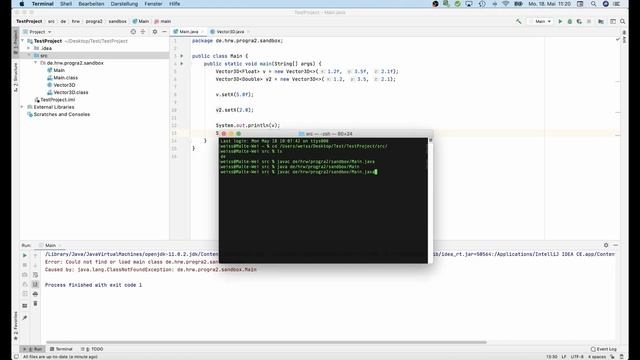Run with coverage icon in toolbar

pos(579,21)
